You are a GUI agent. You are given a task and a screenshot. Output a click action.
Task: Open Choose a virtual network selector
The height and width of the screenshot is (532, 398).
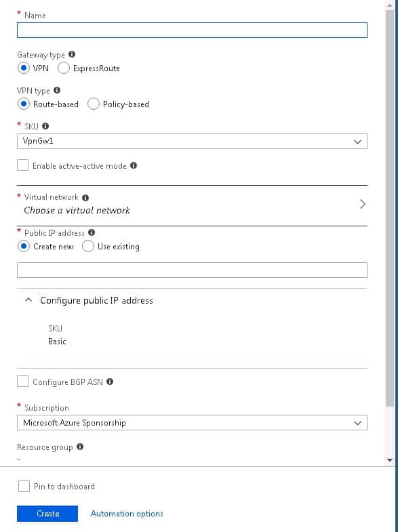(192, 205)
